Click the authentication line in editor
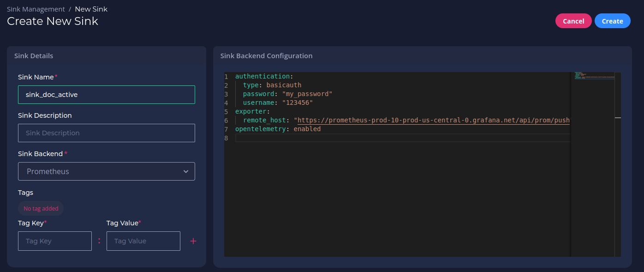 tap(264, 76)
